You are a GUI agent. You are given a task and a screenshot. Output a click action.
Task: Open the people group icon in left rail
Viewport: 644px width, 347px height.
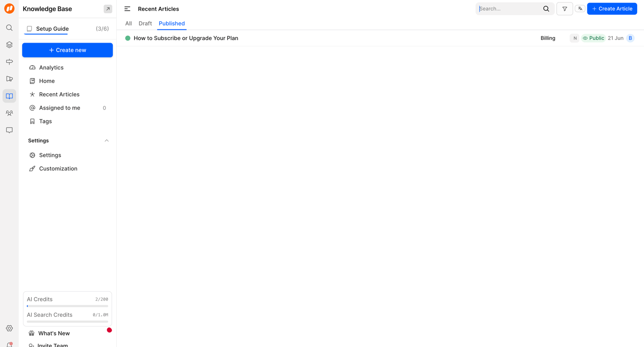9,113
